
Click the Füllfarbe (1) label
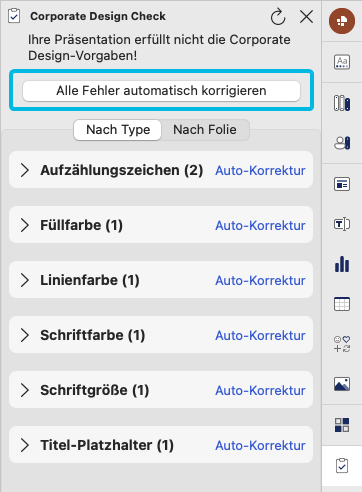[x=81, y=225]
